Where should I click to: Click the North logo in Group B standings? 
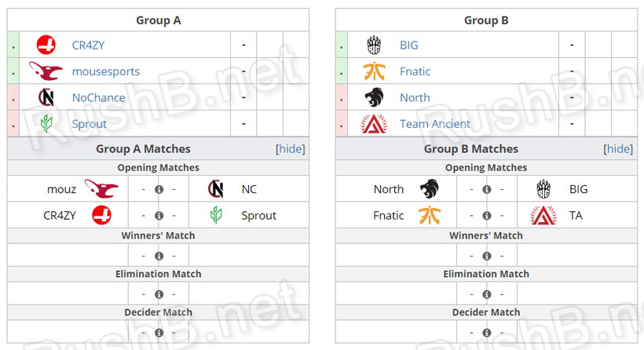[x=374, y=97]
